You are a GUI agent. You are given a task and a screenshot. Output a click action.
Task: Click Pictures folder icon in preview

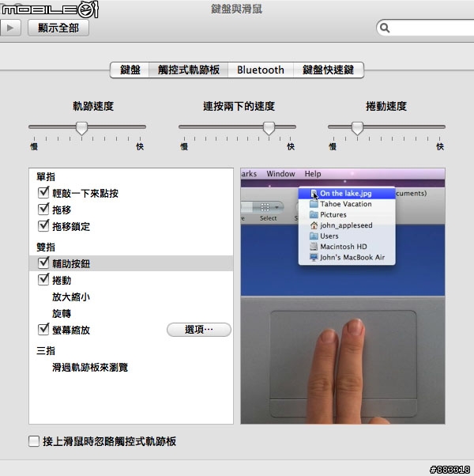pyautogui.click(x=314, y=214)
